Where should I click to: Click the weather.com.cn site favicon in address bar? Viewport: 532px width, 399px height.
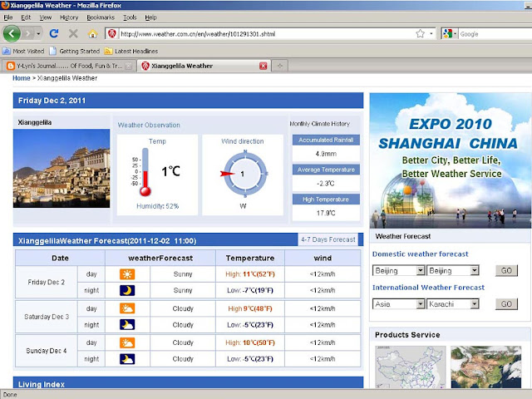point(111,33)
